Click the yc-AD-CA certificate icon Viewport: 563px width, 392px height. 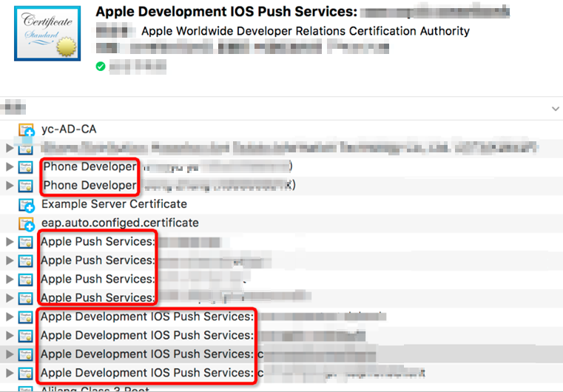[x=26, y=130]
